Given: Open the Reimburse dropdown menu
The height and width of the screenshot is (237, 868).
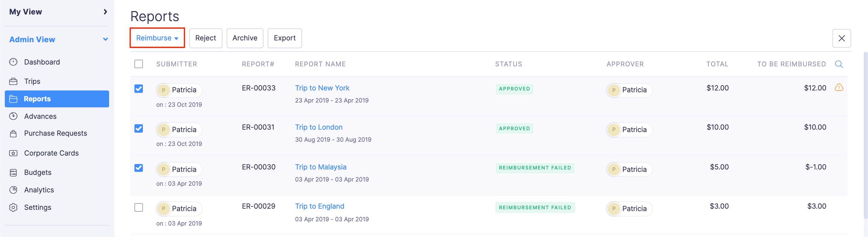Looking at the screenshot, I should [x=157, y=38].
